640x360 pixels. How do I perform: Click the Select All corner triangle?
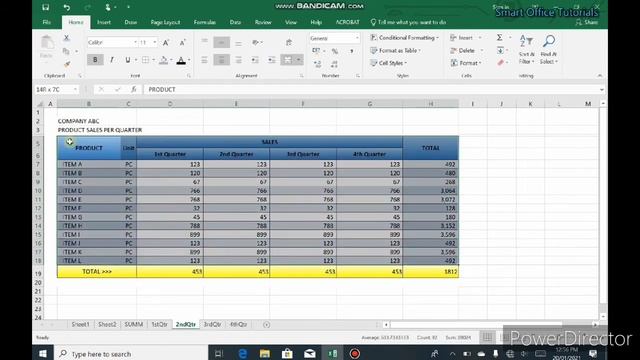40,104
